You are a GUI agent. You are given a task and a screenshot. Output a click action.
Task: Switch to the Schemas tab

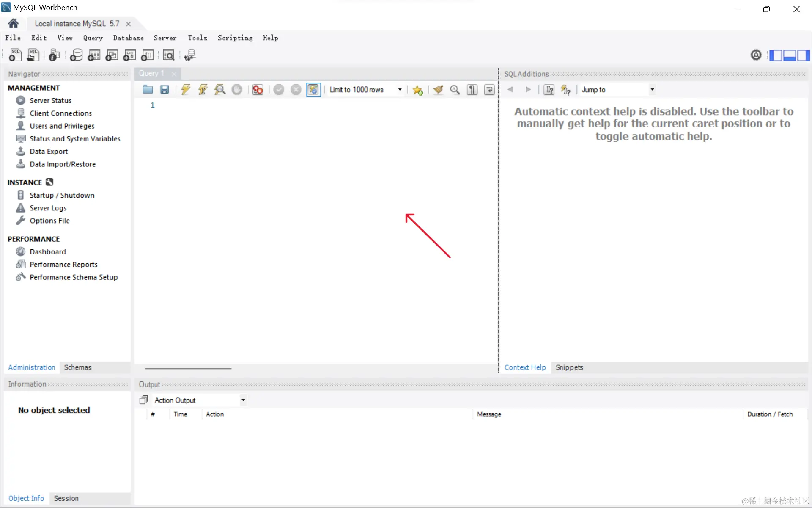pyautogui.click(x=78, y=367)
